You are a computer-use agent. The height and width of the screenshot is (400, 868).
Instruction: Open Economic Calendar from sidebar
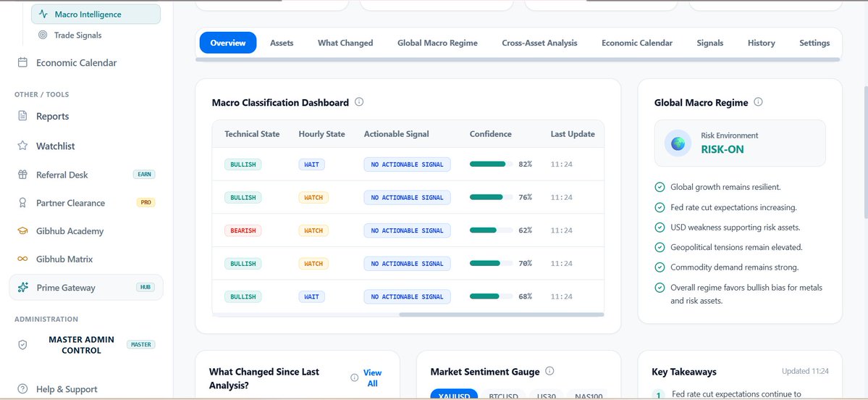[77, 62]
